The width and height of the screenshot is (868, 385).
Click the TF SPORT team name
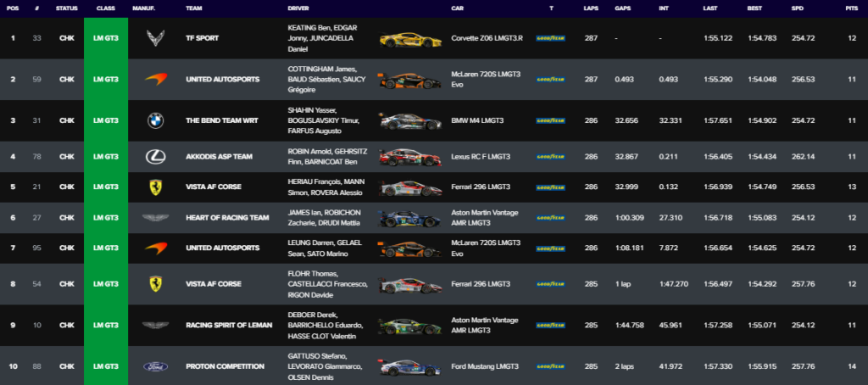(202, 38)
